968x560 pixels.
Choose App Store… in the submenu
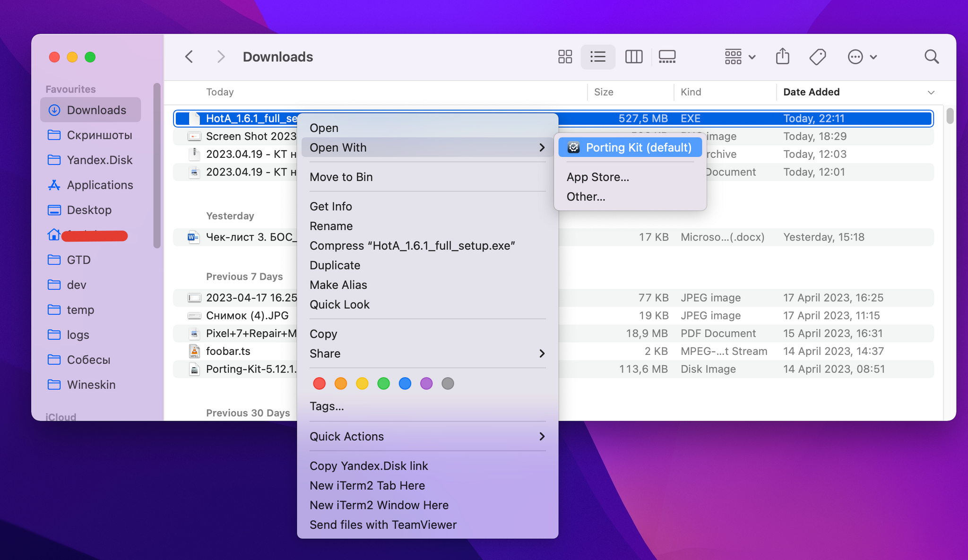click(x=630, y=177)
